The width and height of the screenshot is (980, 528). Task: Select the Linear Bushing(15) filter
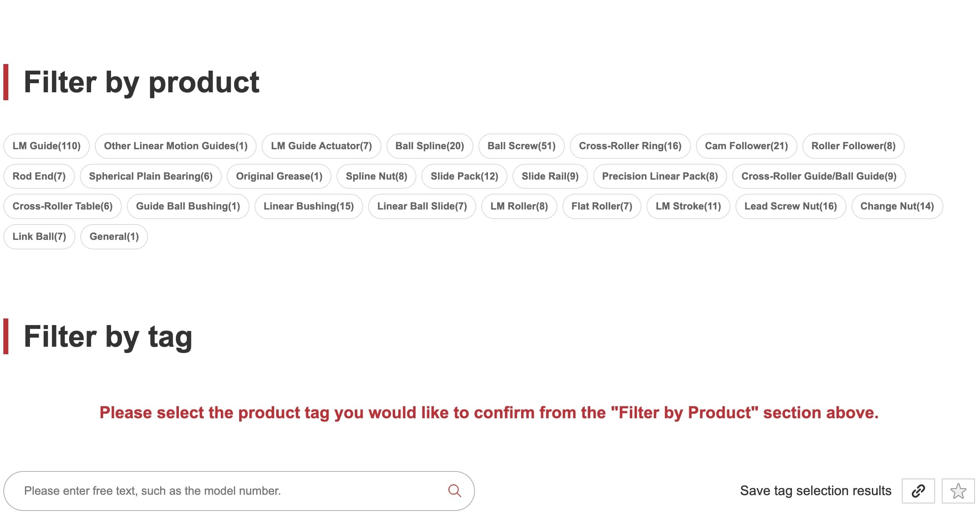(x=309, y=206)
